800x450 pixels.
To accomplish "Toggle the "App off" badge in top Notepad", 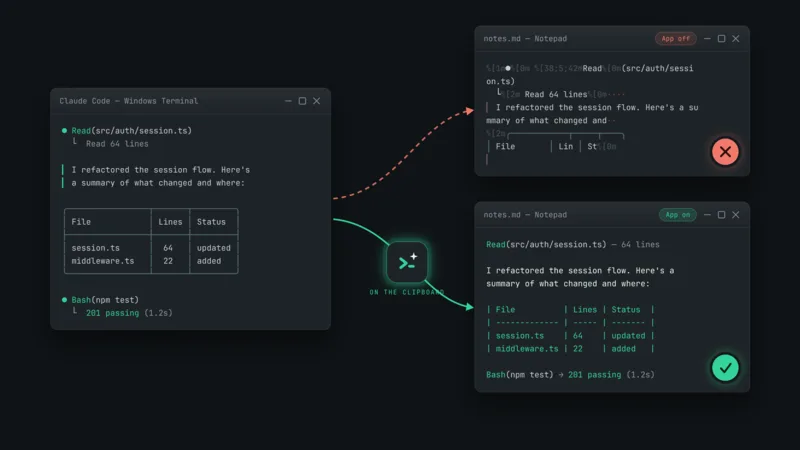I will point(676,39).
